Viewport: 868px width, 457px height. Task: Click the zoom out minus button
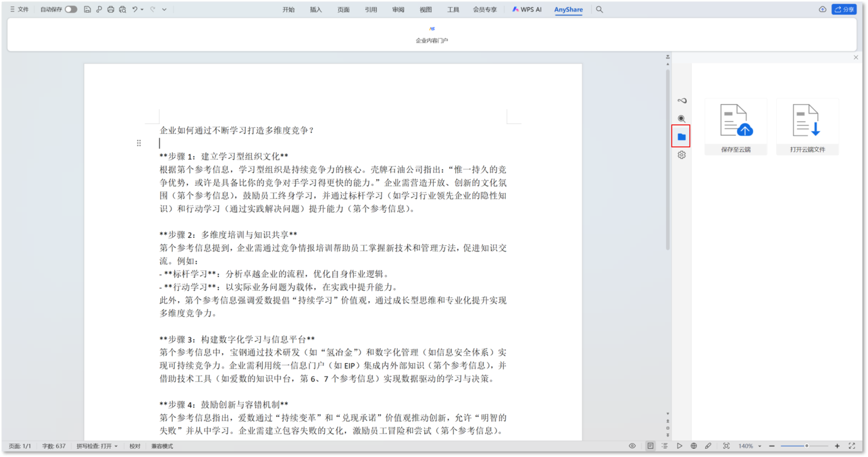pyautogui.click(x=772, y=446)
